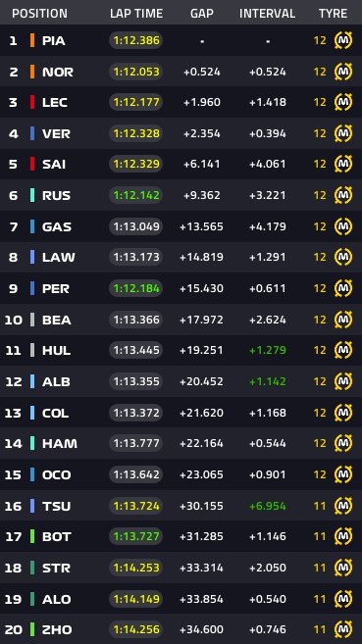Select the GAP column header
Screen dimensions: 362x644
tap(202, 14)
